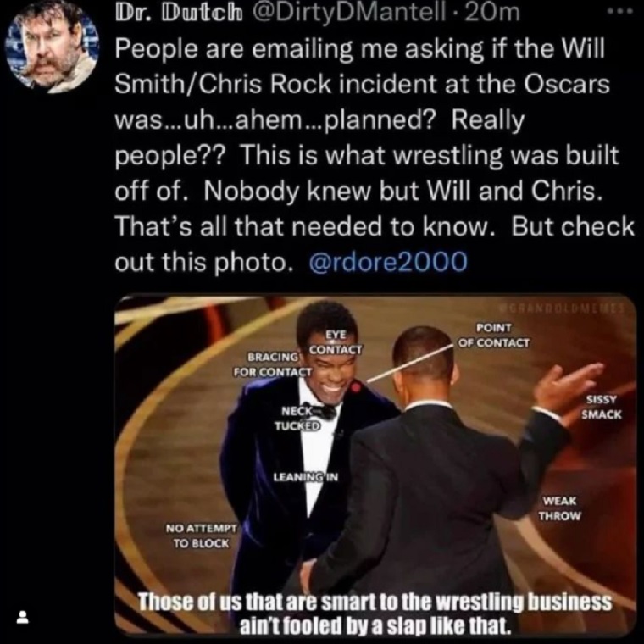This screenshot has height=644, width=644.
Task: Click the WEAK THROW label in the meme
Action: [560, 508]
